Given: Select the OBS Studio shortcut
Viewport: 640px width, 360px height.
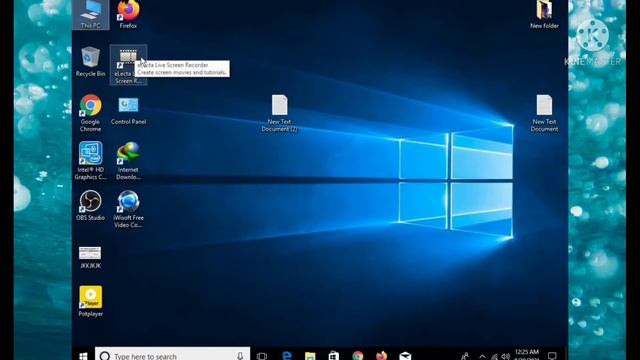Looking at the screenshot, I should (91, 205).
